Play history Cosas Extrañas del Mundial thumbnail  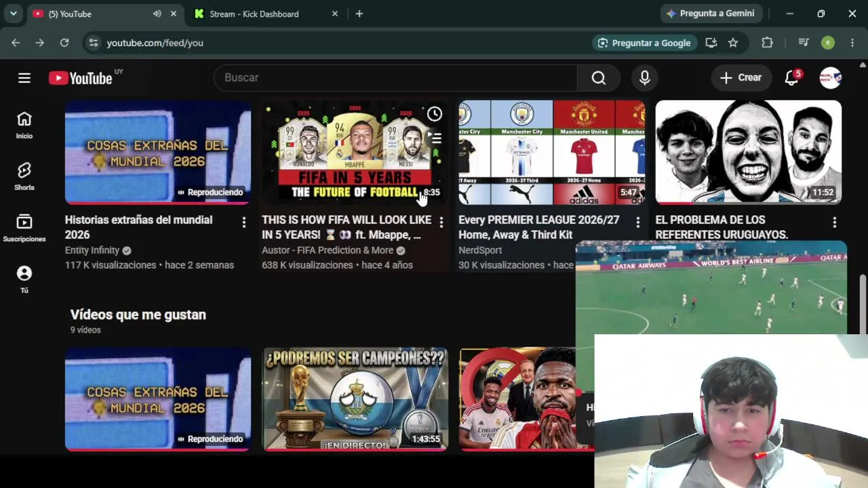(158, 152)
